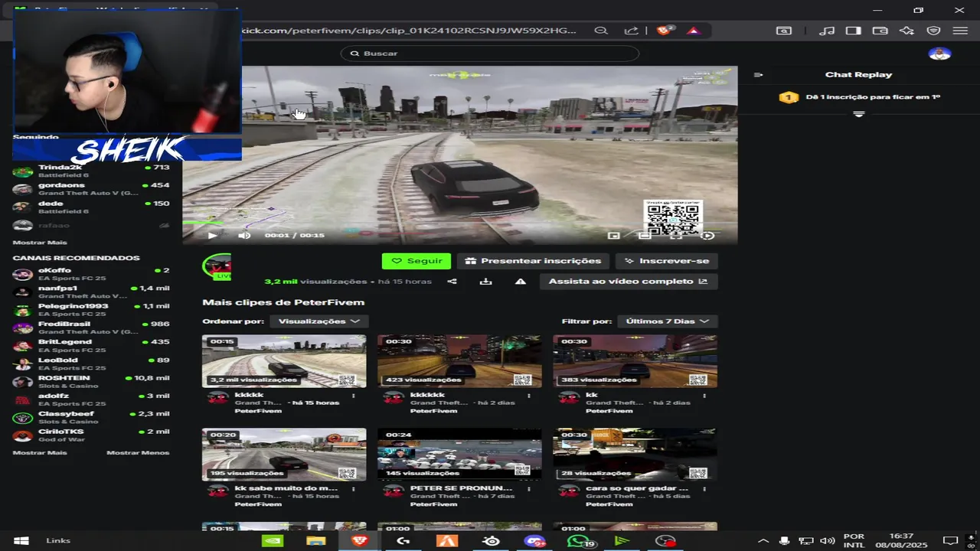Open options for the 'kkkkk' clip
This screenshot has height=551, width=980.
[353, 396]
